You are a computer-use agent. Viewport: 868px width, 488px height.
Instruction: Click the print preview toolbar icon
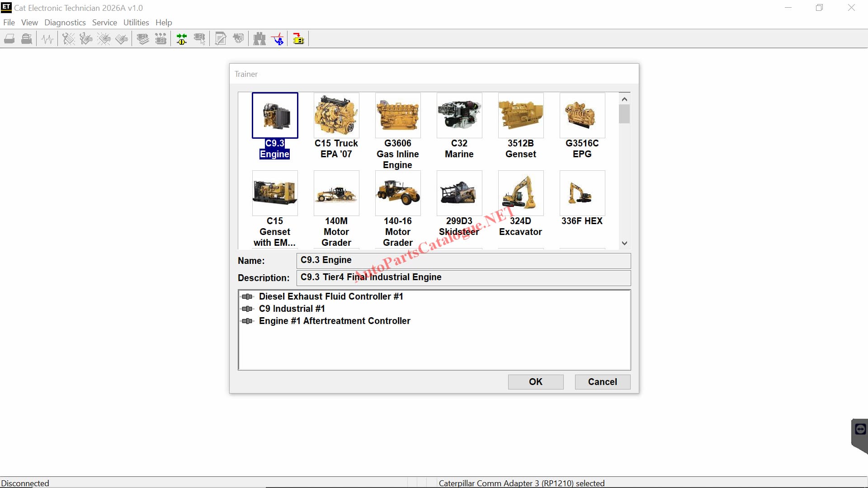(x=27, y=39)
